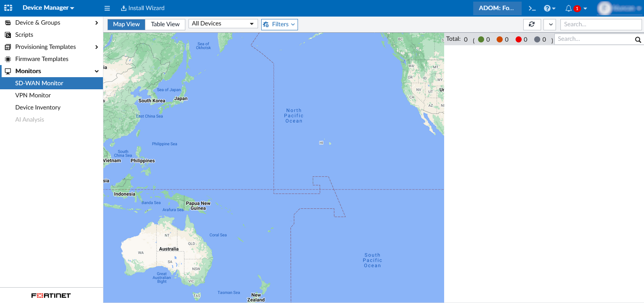Click the Monitors screen icon
644x303 pixels.
(x=8, y=71)
